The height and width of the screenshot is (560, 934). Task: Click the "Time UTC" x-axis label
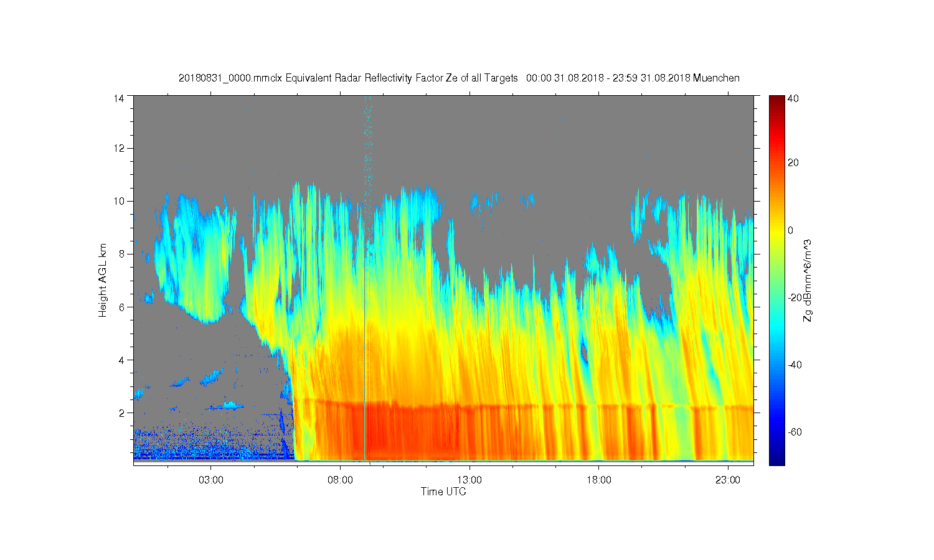tap(443, 492)
